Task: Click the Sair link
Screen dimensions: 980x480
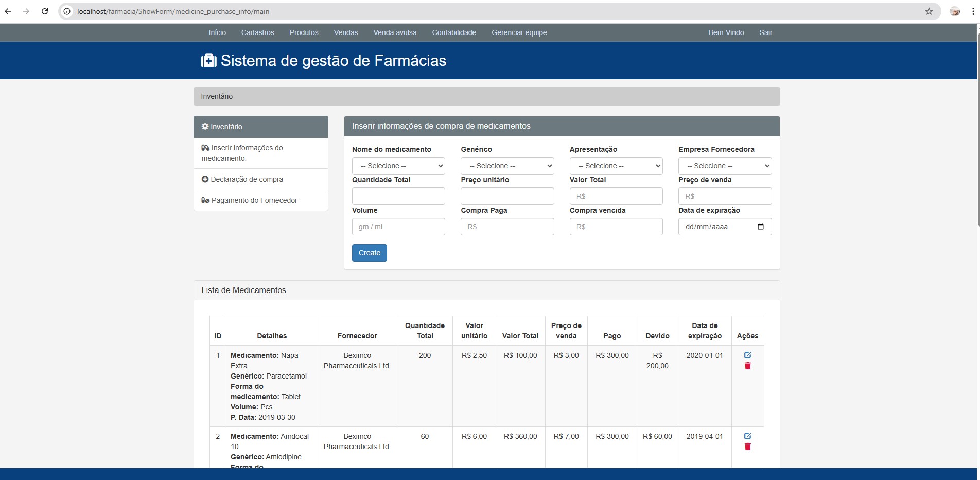Action: (x=765, y=32)
